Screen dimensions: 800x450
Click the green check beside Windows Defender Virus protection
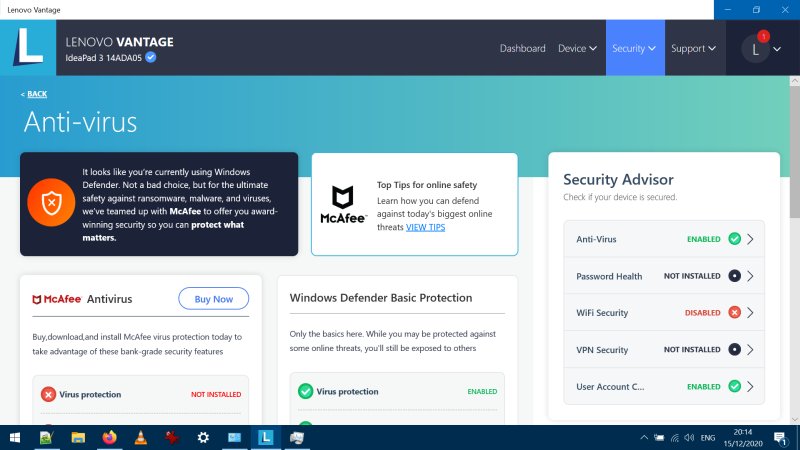[x=305, y=391]
